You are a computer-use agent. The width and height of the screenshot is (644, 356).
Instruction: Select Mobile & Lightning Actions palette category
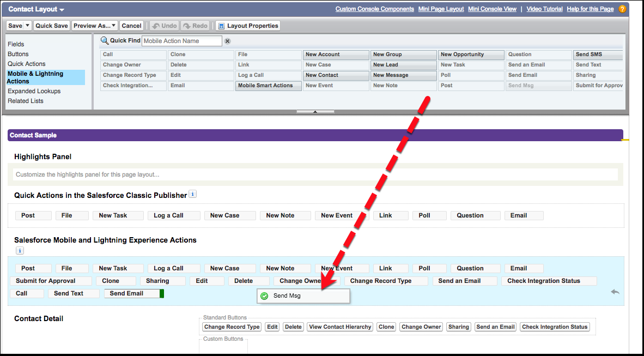(x=46, y=77)
